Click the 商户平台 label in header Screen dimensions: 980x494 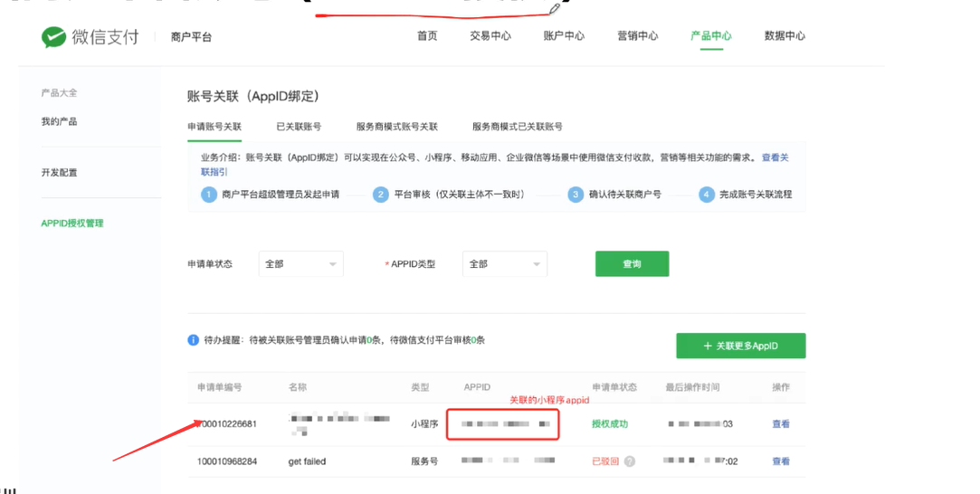pyautogui.click(x=191, y=37)
